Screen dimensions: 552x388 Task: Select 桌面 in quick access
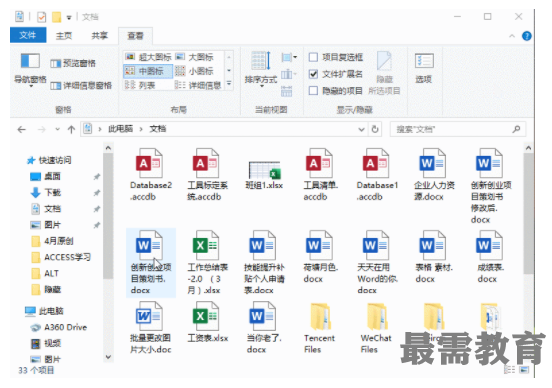(52, 176)
